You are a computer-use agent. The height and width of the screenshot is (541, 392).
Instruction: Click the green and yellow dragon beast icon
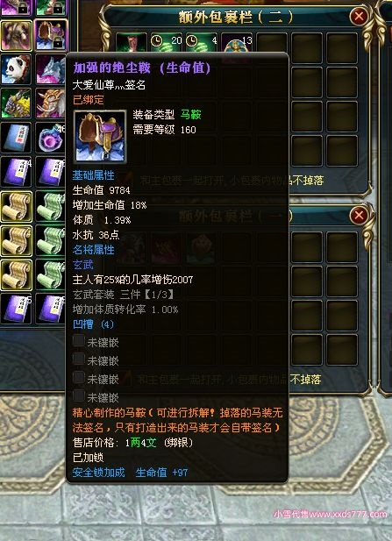click(x=16, y=103)
